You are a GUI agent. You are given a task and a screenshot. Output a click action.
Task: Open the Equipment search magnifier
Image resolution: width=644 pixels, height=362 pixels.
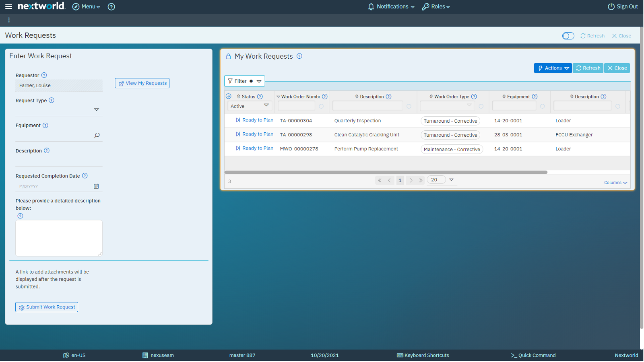tap(97, 135)
